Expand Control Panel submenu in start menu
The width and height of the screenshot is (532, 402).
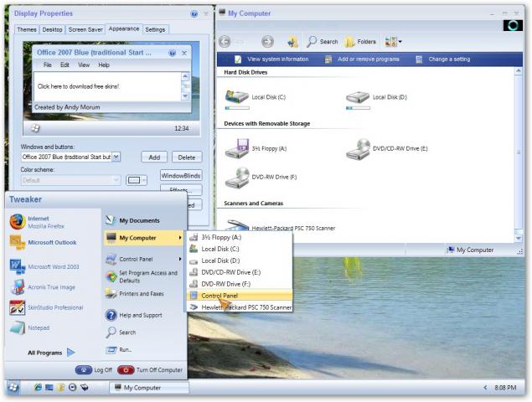pyautogui.click(x=142, y=259)
